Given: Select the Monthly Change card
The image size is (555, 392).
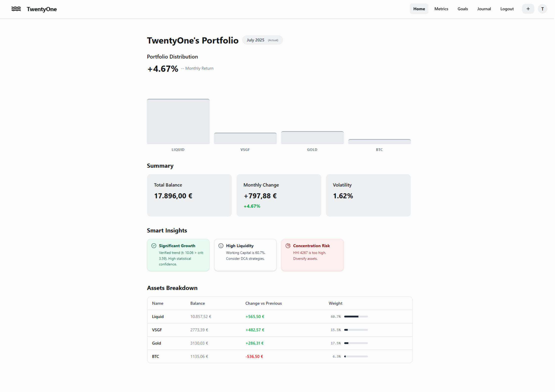Looking at the screenshot, I should pos(279,195).
